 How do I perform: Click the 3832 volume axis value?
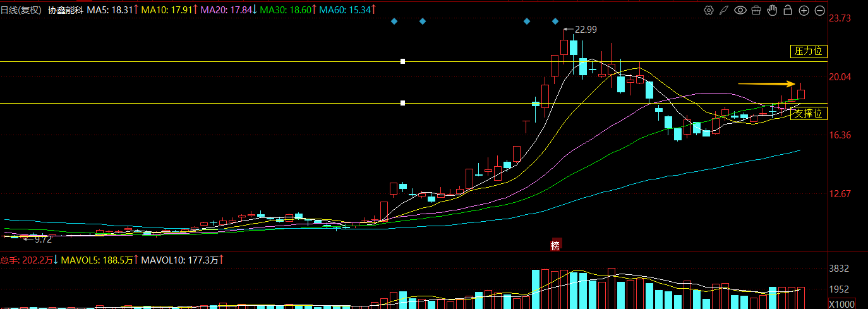839,269
